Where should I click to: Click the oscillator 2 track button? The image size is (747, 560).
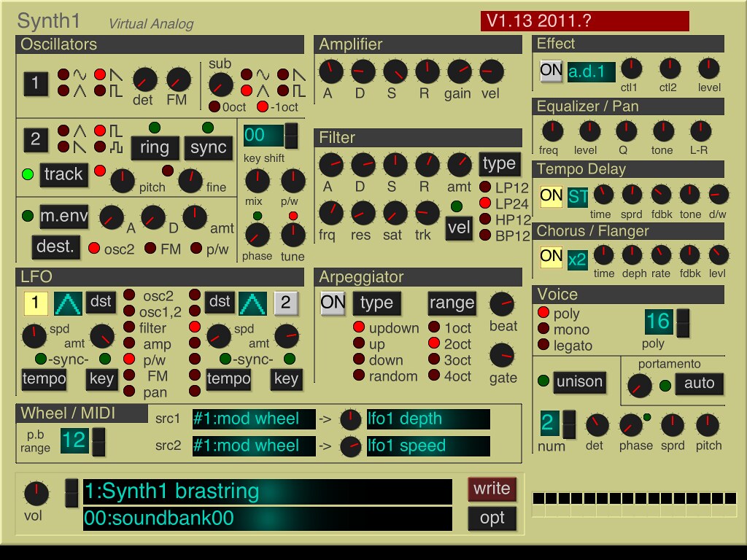tap(64, 174)
